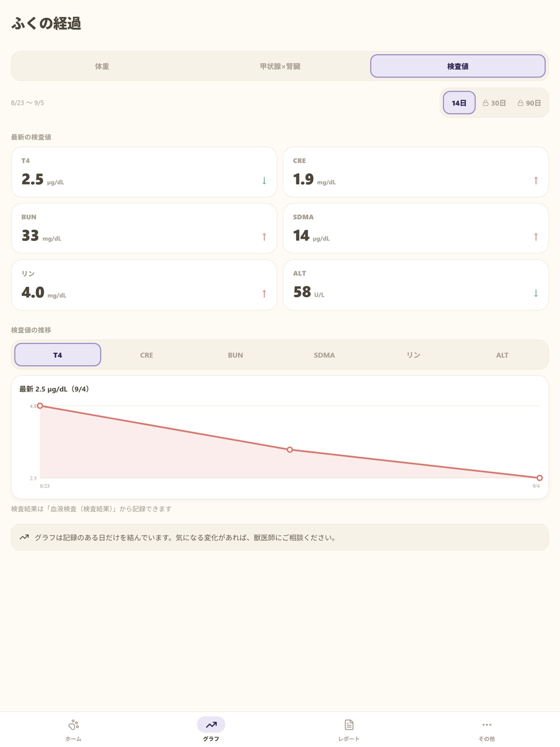Click the 9/4 data point on chart
Image resolution: width=560 pixels, height=747 pixels.
tap(540, 478)
